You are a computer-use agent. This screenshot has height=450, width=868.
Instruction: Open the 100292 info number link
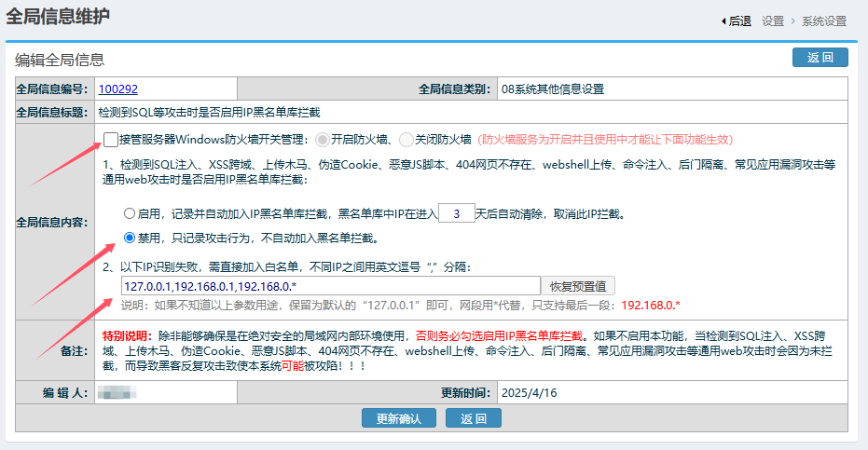pyautogui.click(x=117, y=89)
